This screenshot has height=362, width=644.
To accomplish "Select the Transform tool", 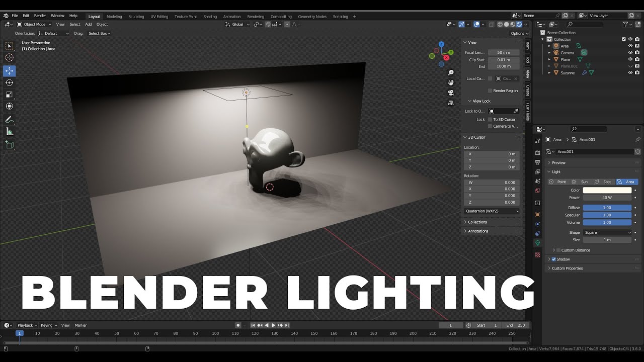I will 10,106.
